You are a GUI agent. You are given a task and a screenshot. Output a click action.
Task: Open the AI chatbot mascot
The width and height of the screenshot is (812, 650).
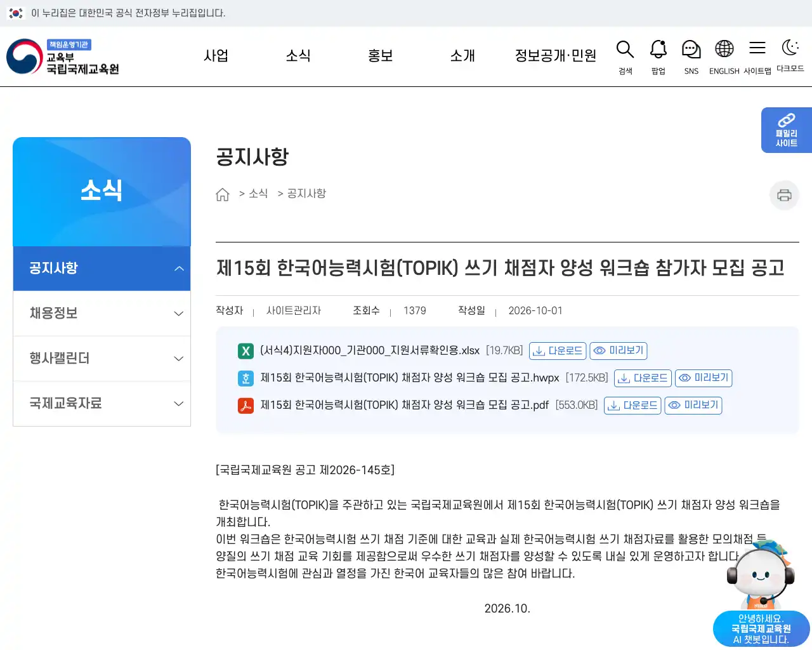pyautogui.click(x=761, y=573)
